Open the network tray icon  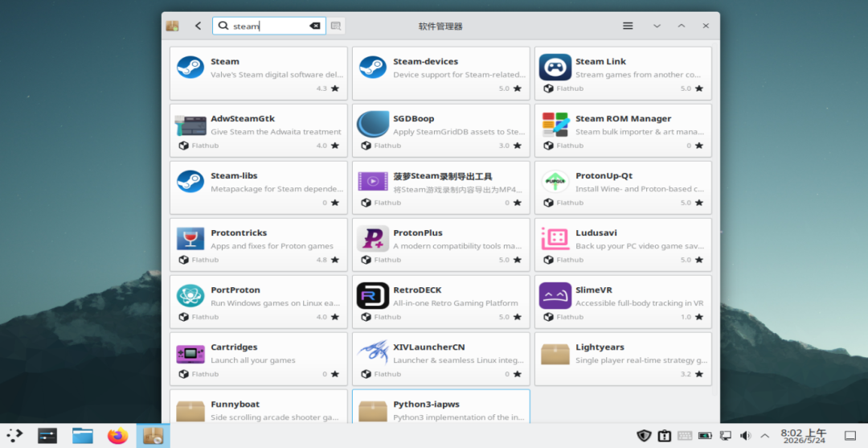[725, 436]
